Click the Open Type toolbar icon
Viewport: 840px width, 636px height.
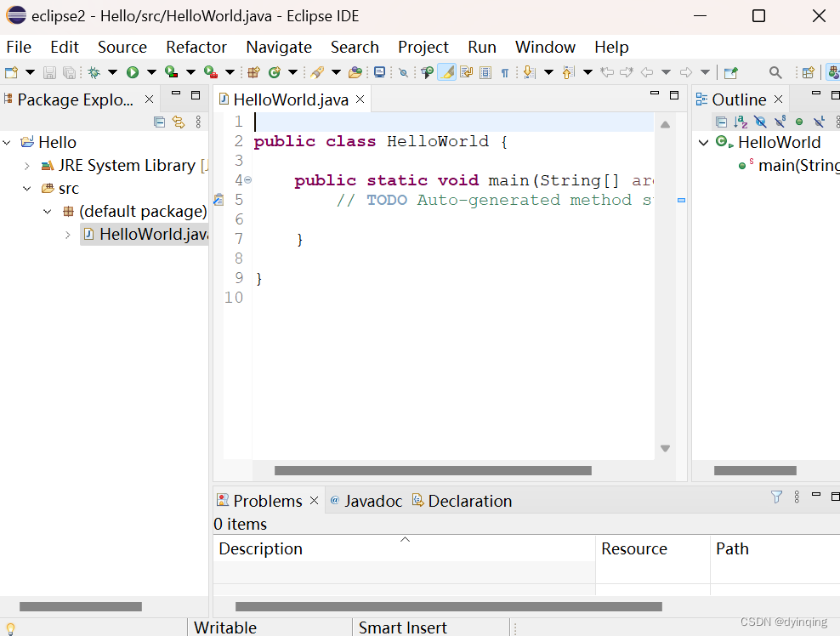click(x=355, y=72)
